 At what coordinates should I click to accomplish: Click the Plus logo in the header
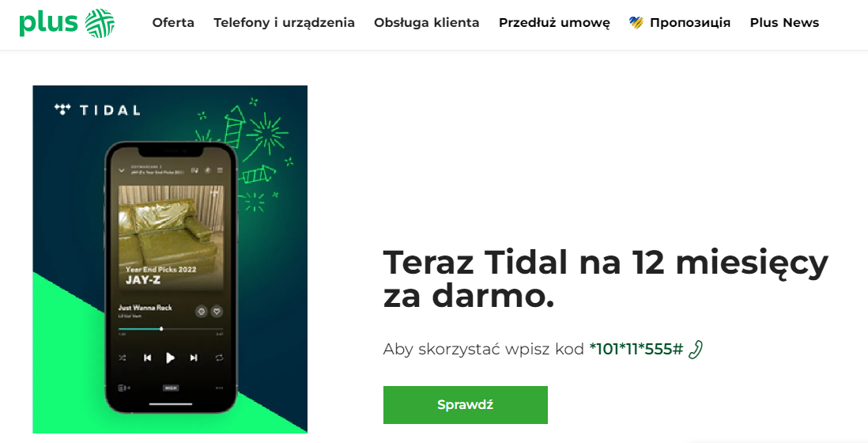66,23
